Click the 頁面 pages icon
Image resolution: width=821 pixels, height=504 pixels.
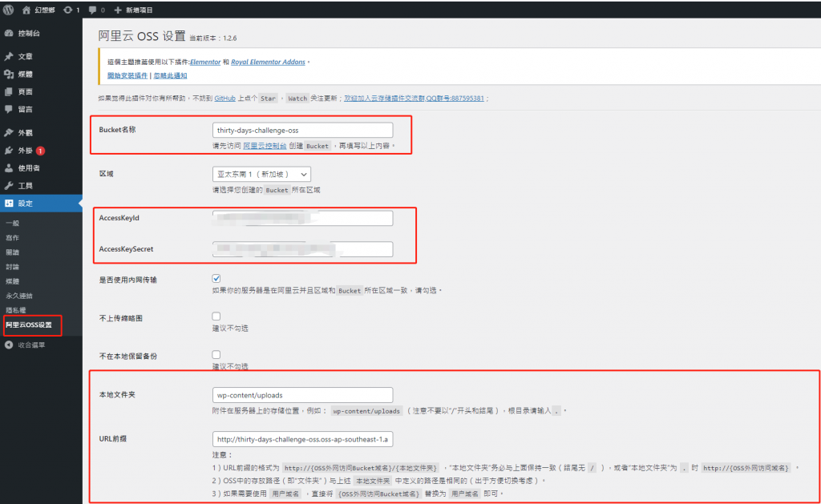point(9,91)
